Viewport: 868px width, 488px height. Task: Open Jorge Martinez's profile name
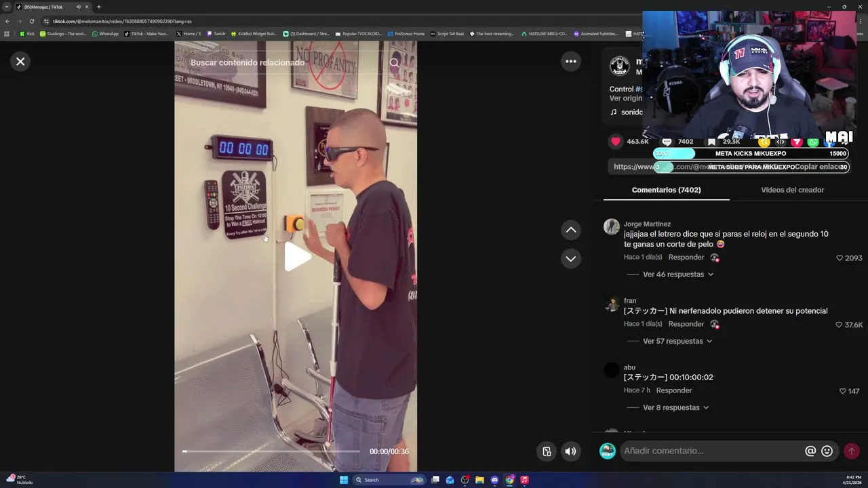[x=647, y=224]
